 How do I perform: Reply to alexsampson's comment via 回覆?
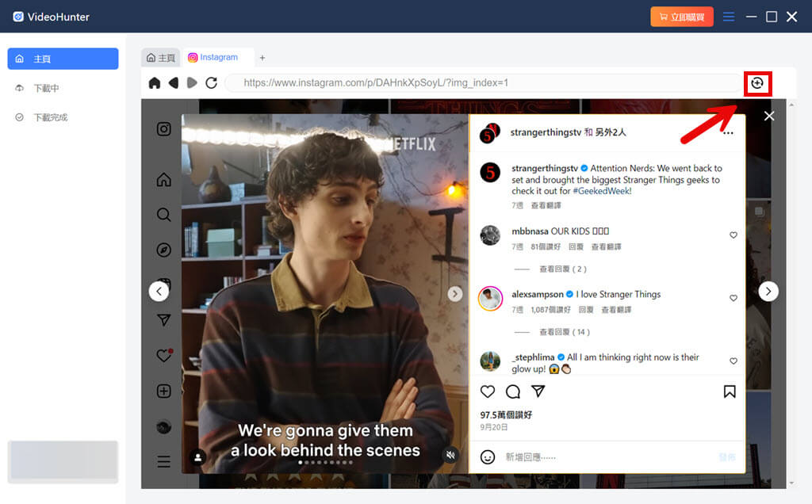(586, 310)
